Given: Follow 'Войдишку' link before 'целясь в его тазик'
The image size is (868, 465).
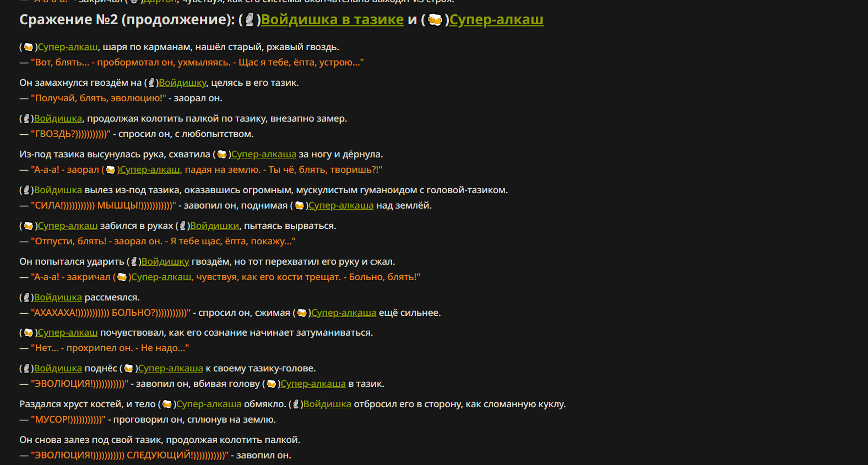Looking at the screenshot, I should tap(182, 83).
